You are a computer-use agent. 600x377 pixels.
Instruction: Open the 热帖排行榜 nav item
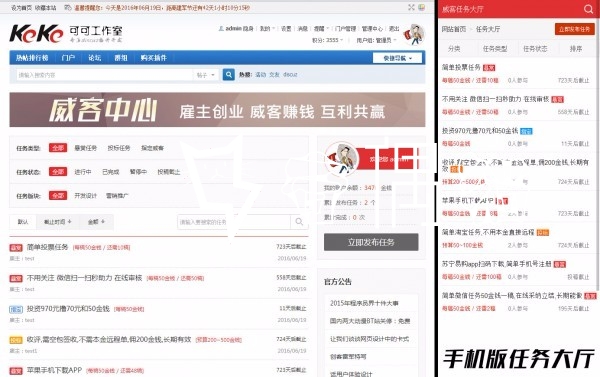pos(32,58)
